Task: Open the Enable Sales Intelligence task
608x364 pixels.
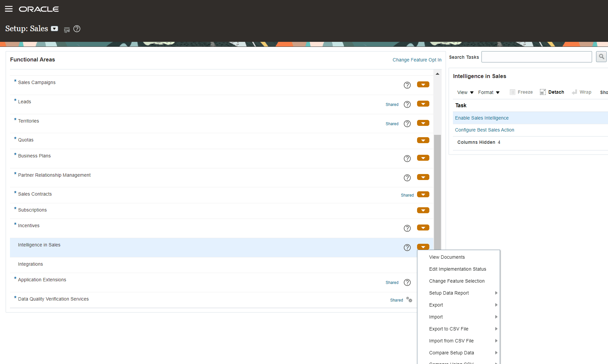Action: pos(481,118)
